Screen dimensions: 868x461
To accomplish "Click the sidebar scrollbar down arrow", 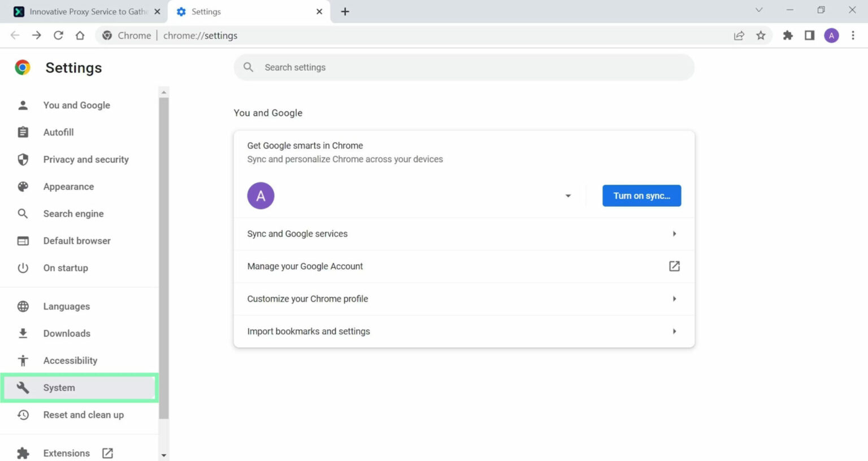I will click(x=163, y=454).
